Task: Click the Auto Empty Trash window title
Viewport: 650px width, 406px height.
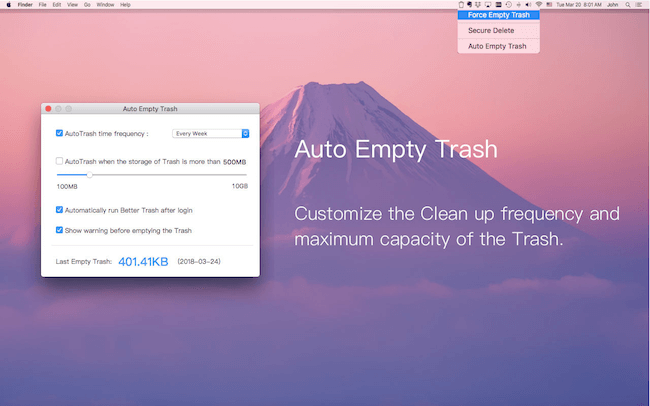Action: coord(150,109)
